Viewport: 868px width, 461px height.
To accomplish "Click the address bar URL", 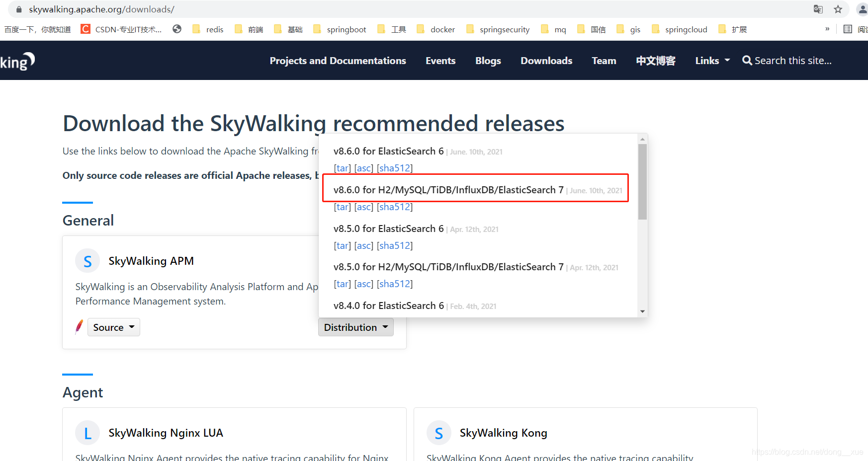I will pyautogui.click(x=101, y=9).
